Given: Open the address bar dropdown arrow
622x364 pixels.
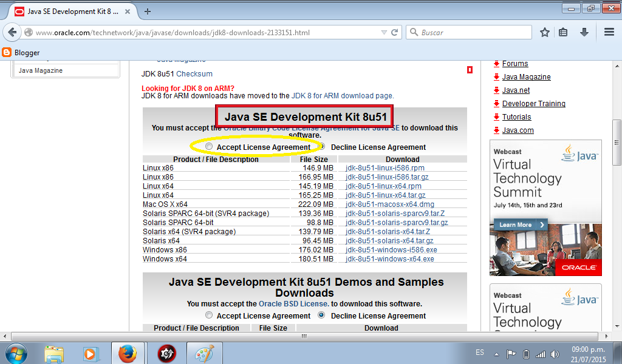Looking at the screenshot, I should [385, 32].
